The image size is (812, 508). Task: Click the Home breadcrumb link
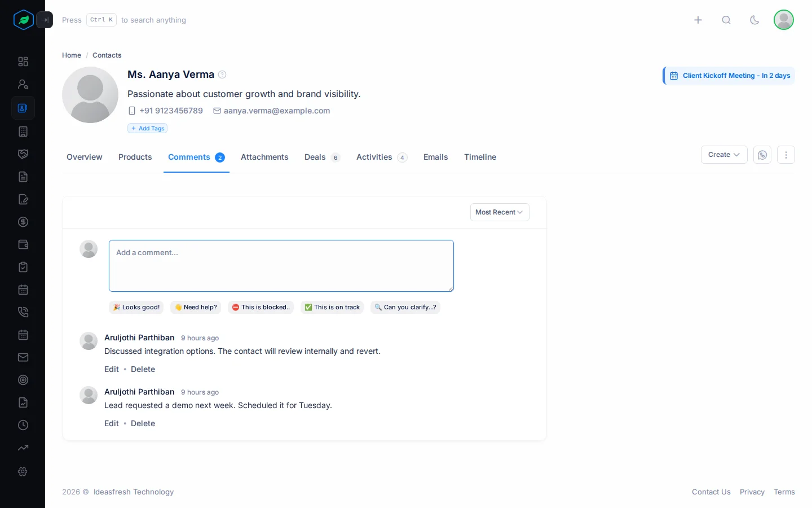click(x=72, y=55)
